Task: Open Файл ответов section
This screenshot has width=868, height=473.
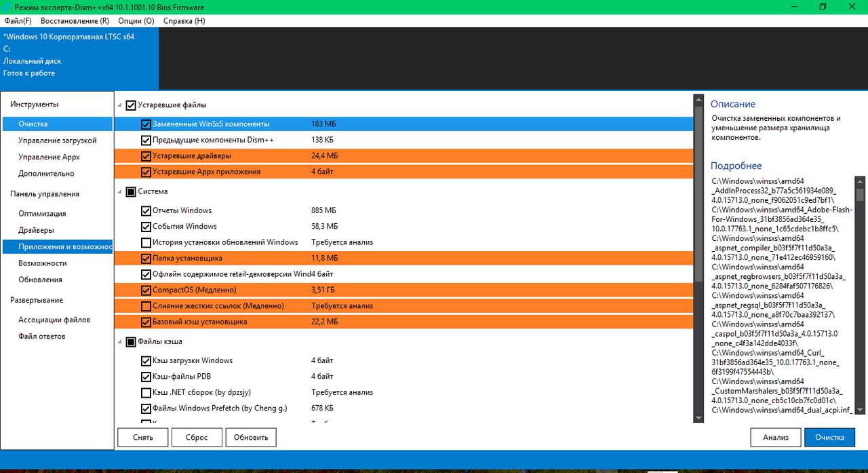Action: coord(57,337)
